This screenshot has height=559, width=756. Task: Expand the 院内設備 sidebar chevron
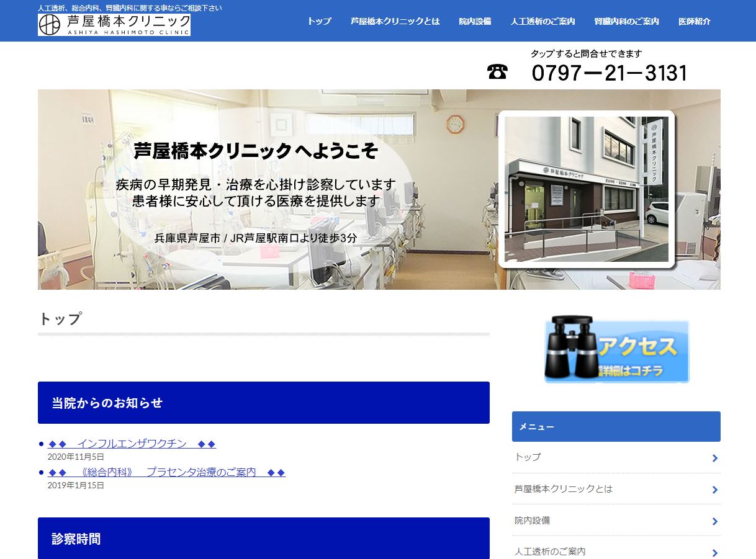click(x=714, y=521)
